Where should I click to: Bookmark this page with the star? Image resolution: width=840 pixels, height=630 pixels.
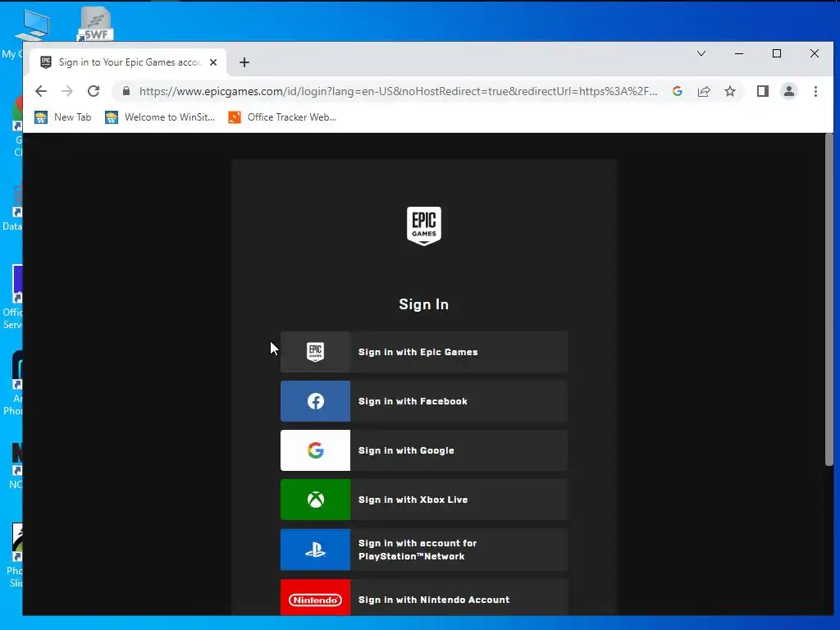coord(729,91)
